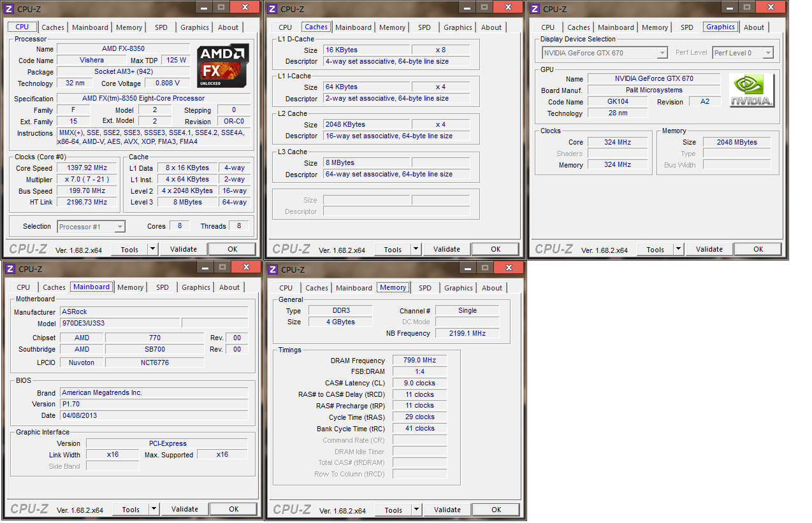Click the AMD FX-8350 name field

123,49
